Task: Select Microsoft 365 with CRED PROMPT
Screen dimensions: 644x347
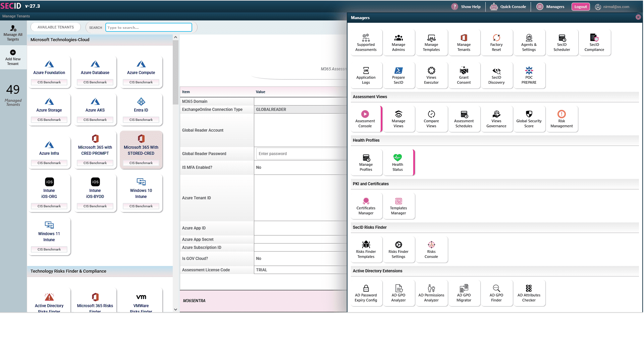Action: click(x=95, y=150)
